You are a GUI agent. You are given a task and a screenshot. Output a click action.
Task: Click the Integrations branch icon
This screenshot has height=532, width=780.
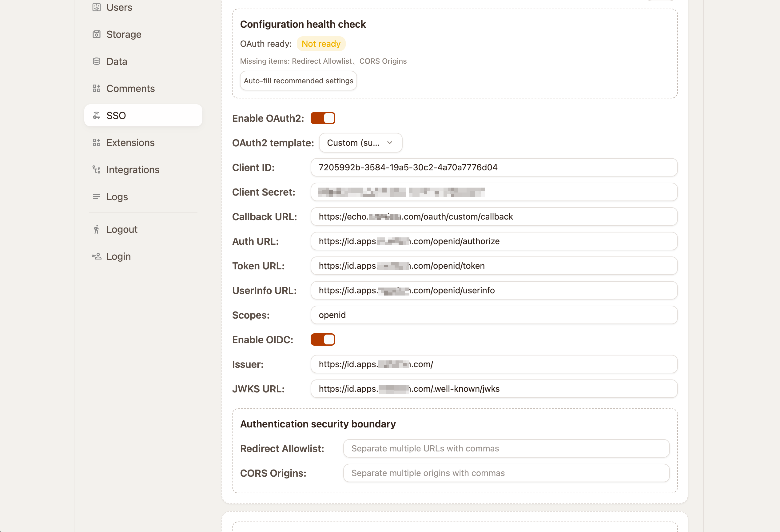[x=96, y=169]
